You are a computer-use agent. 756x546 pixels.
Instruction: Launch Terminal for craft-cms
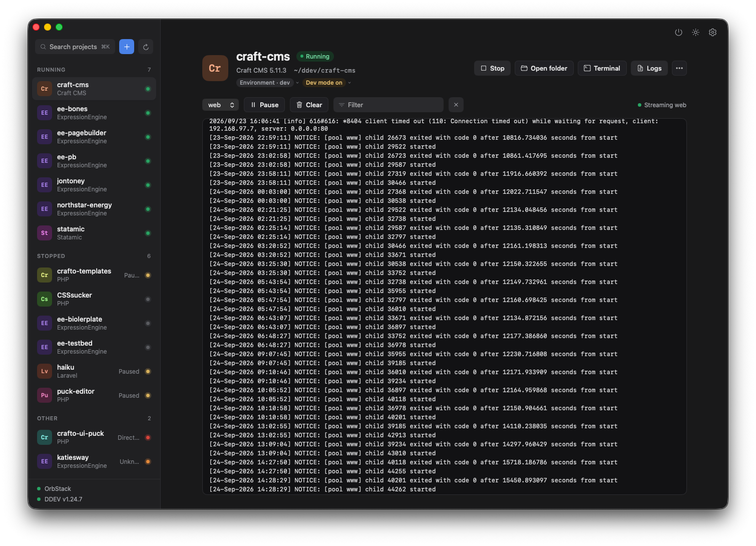602,68
